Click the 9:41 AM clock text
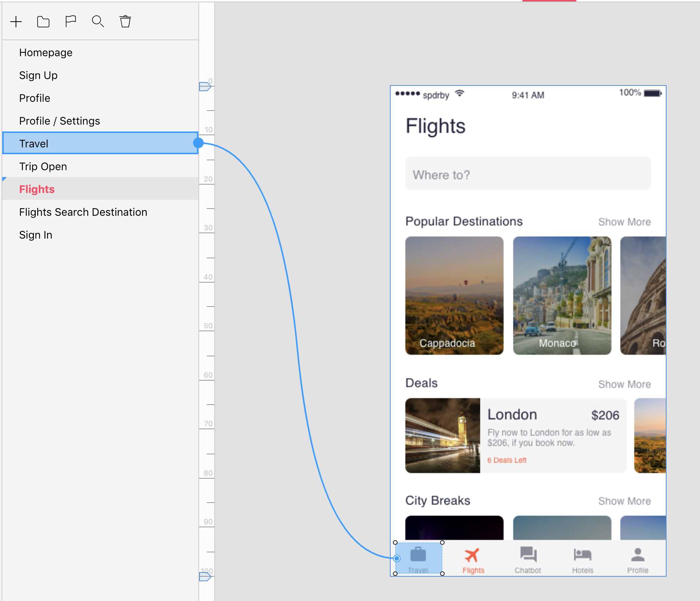 pyautogui.click(x=528, y=95)
